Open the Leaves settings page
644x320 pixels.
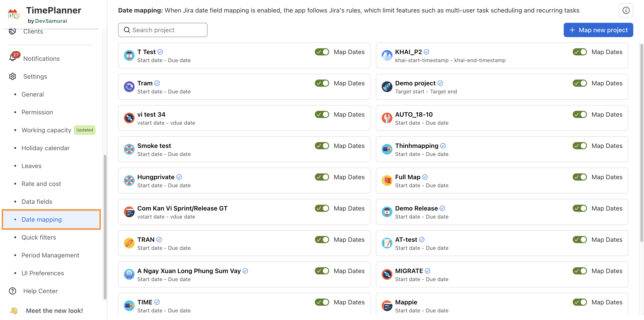click(32, 166)
